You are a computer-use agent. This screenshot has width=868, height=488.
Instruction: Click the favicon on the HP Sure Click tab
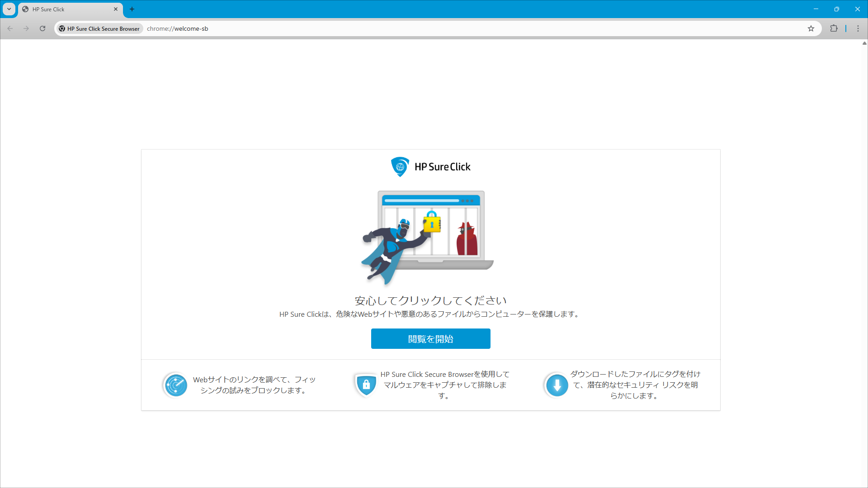(25, 9)
